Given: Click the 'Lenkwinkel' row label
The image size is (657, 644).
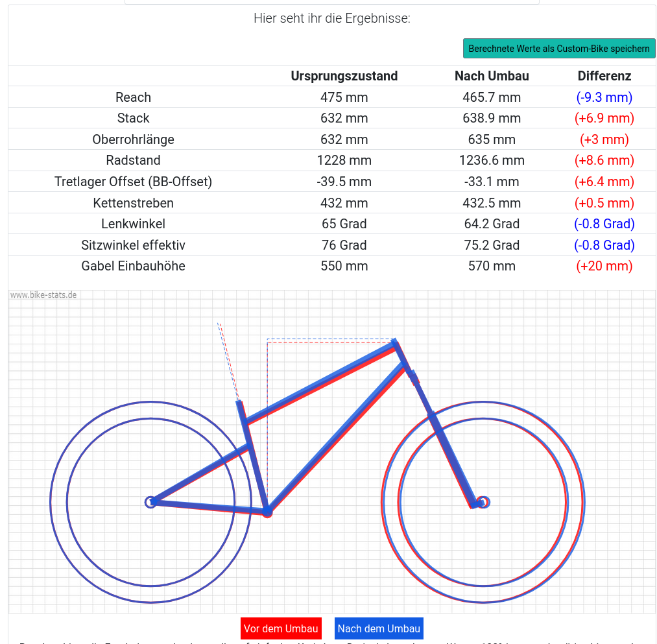Looking at the screenshot, I should (x=133, y=224).
